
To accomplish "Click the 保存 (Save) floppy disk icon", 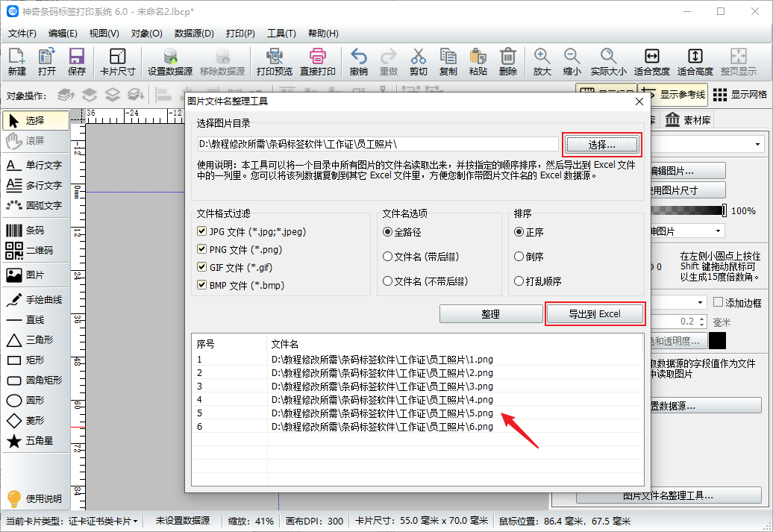I will tap(77, 61).
